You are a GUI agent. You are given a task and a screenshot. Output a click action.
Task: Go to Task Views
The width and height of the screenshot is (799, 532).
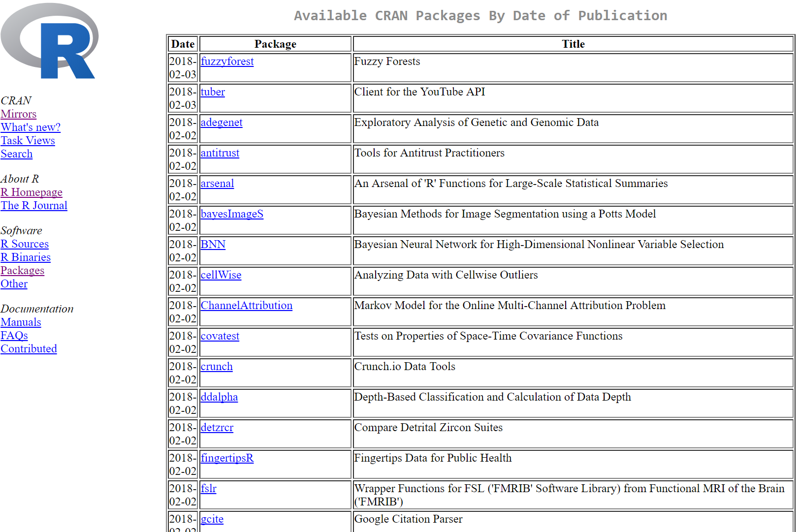(x=28, y=140)
